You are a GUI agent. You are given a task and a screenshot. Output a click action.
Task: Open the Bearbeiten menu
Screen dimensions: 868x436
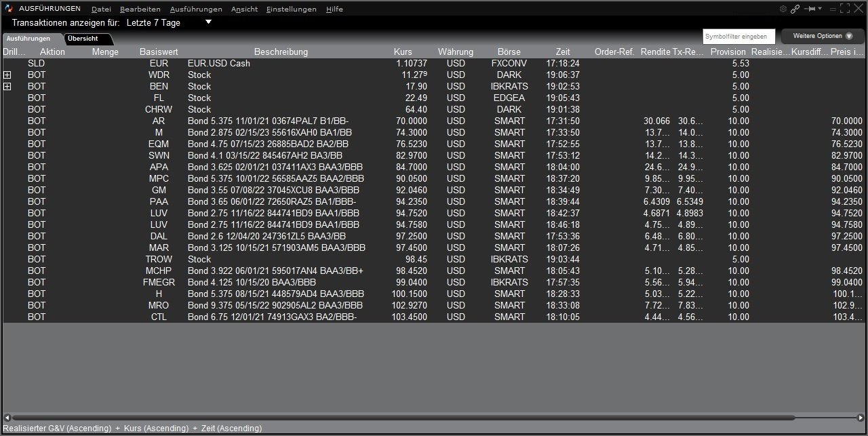coord(140,9)
